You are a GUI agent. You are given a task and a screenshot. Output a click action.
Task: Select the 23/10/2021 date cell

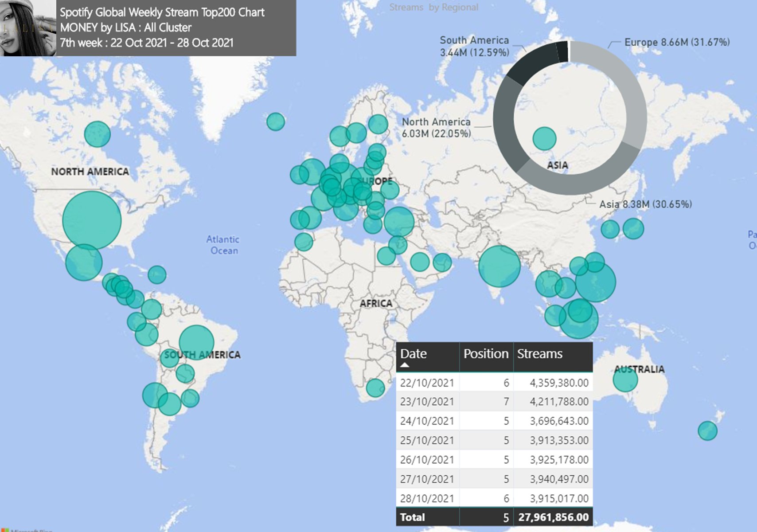tap(427, 402)
